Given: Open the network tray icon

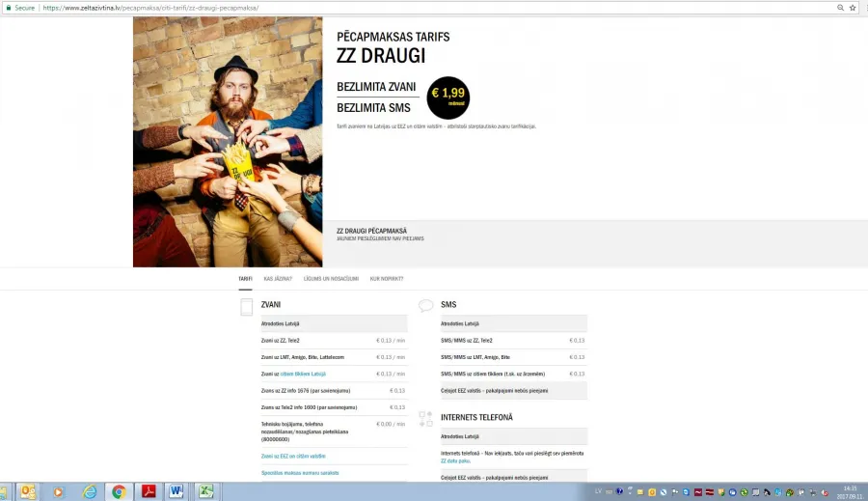Looking at the screenshot, I should [813, 492].
